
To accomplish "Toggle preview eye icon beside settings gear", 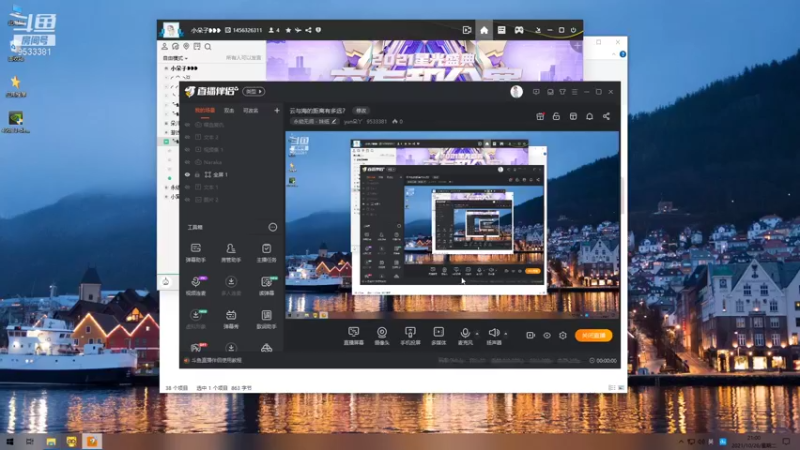I will [x=546, y=335].
